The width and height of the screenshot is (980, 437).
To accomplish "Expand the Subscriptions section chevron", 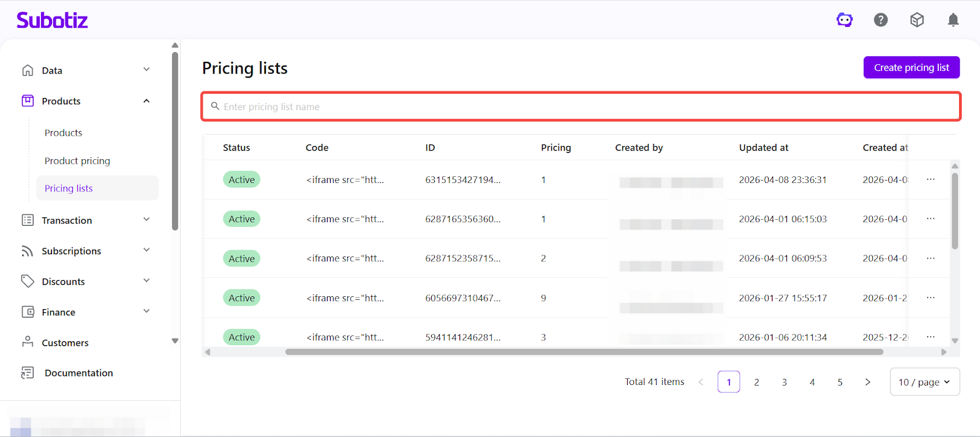I will click(146, 250).
